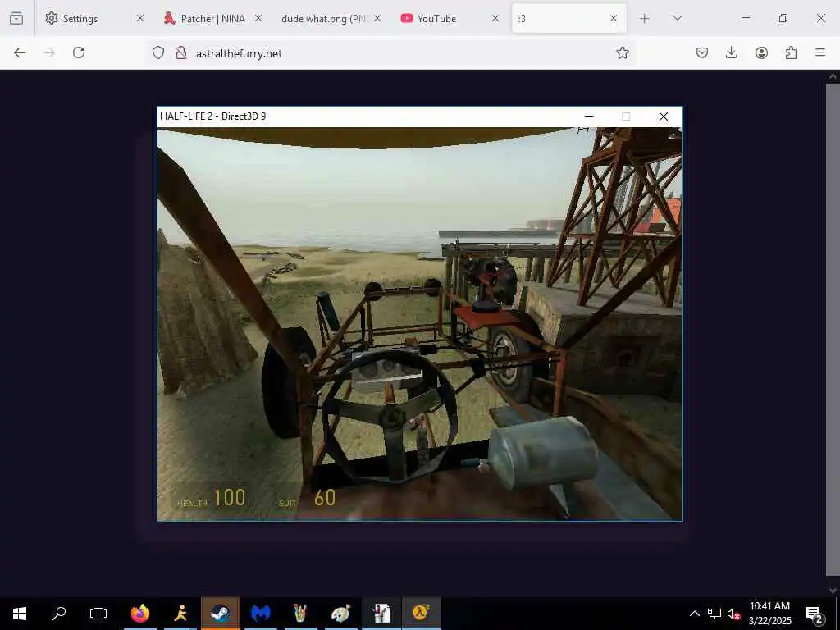Go back to the previous page
840x630 pixels.
[x=20, y=52]
